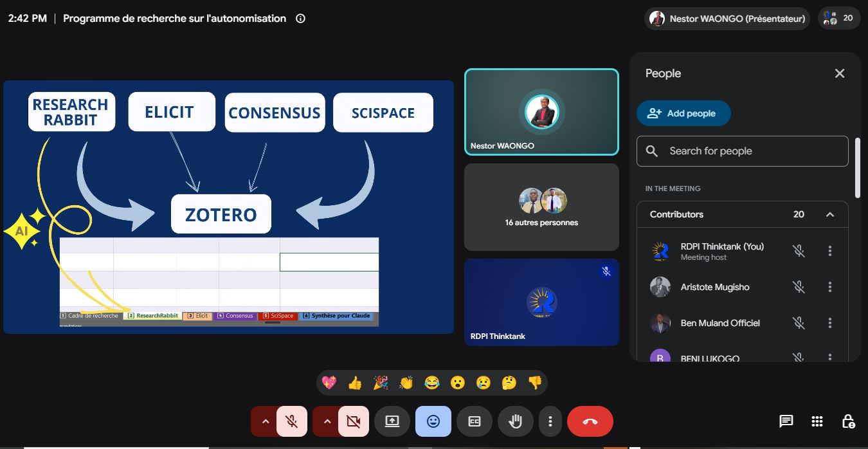Viewport: 868px width, 449px height.
Task: Click CONSENSUS box in presentation
Action: (x=275, y=113)
